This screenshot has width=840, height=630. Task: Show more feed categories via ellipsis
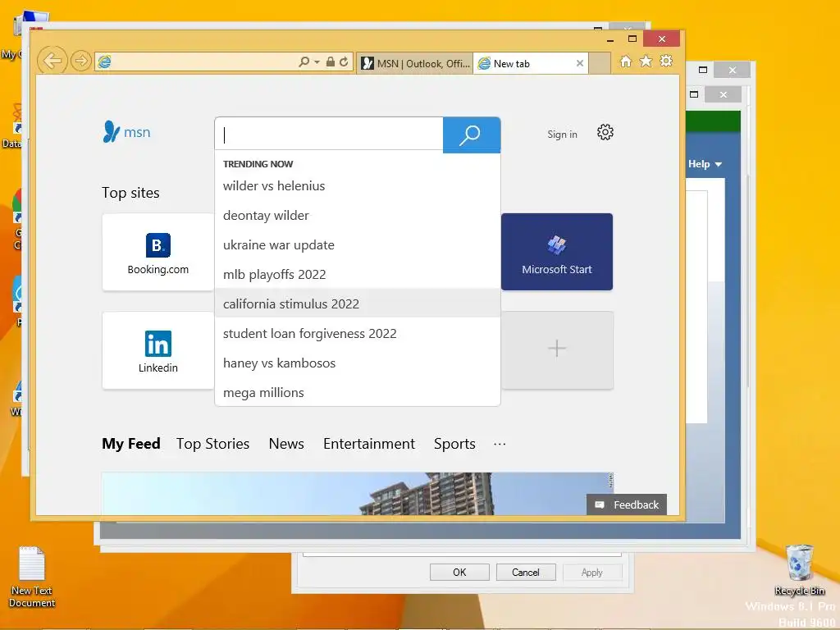500,444
